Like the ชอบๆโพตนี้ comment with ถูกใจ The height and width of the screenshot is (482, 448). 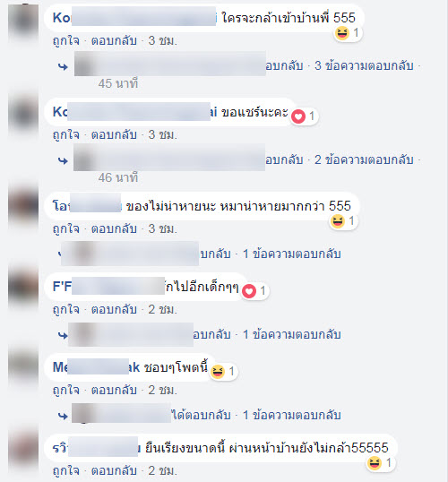coord(66,391)
